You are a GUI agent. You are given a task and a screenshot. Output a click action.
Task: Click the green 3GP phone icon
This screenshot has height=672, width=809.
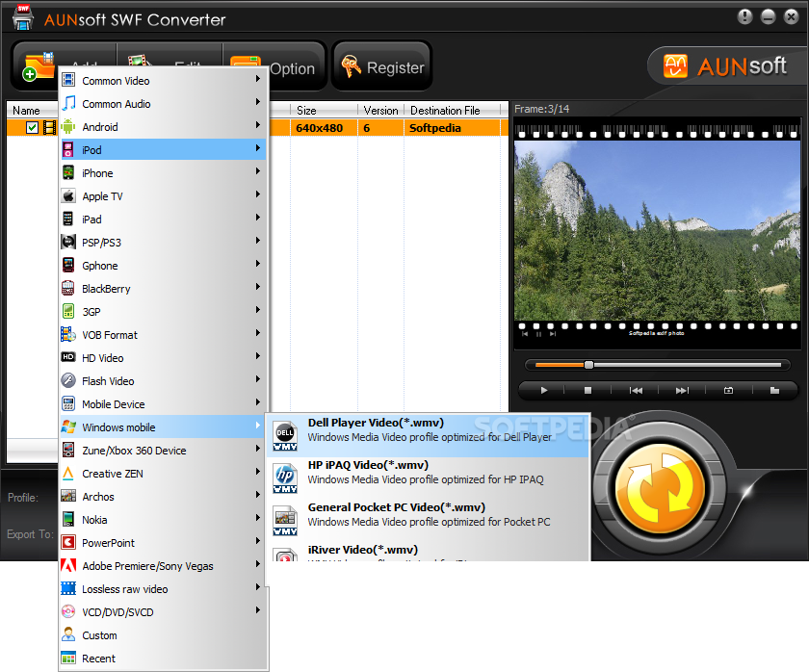[68, 312]
